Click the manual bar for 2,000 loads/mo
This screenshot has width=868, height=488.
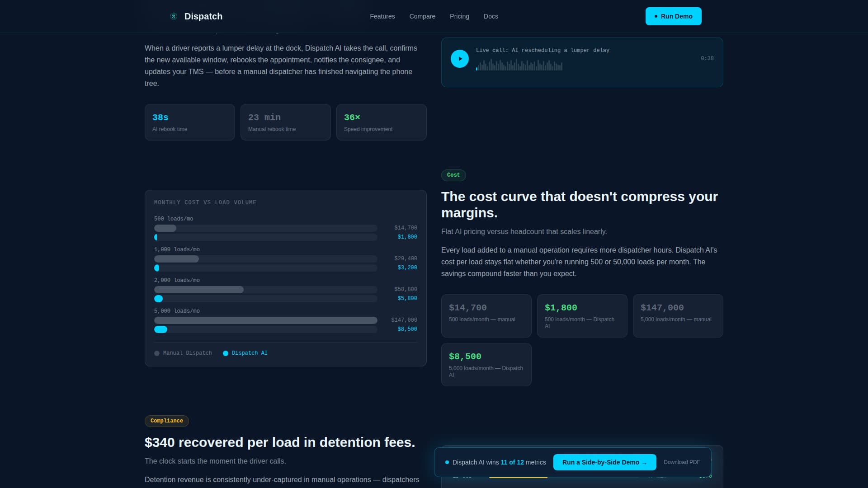coord(199,290)
